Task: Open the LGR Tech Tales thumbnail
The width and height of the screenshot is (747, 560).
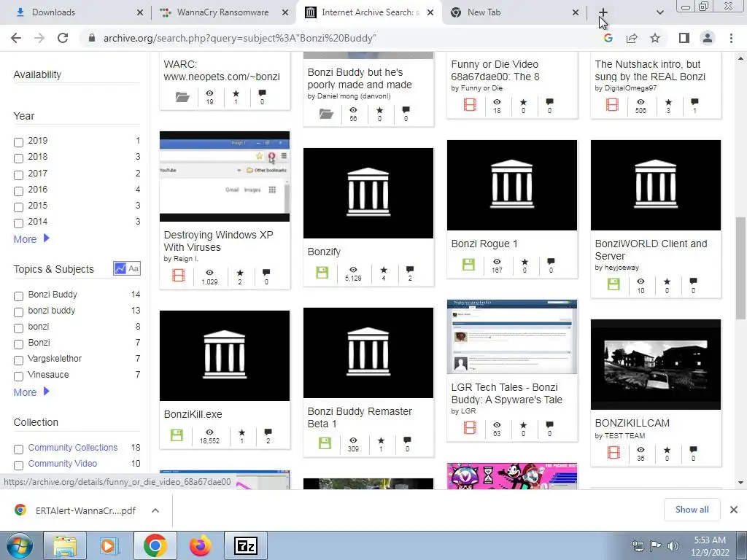Action: (x=511, y=337)
